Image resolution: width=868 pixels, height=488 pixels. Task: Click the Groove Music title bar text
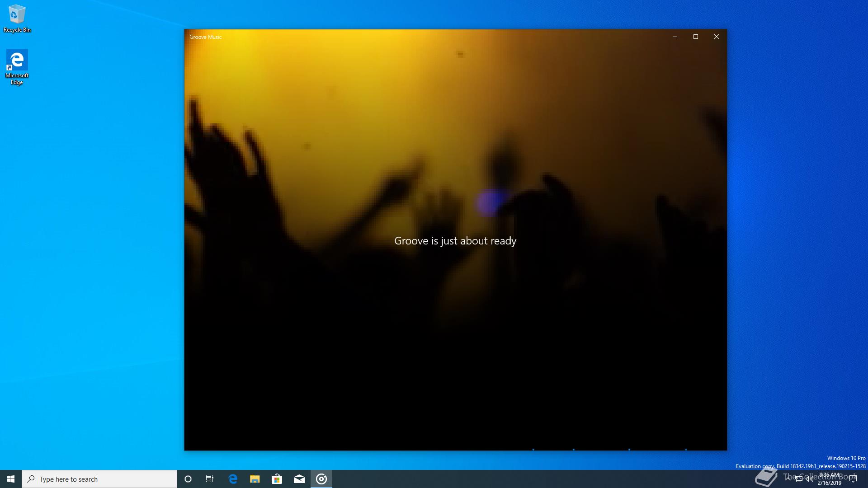click(x=205, y=37)
